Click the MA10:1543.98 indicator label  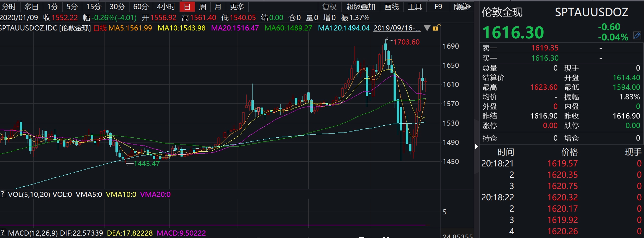(182, 28)
